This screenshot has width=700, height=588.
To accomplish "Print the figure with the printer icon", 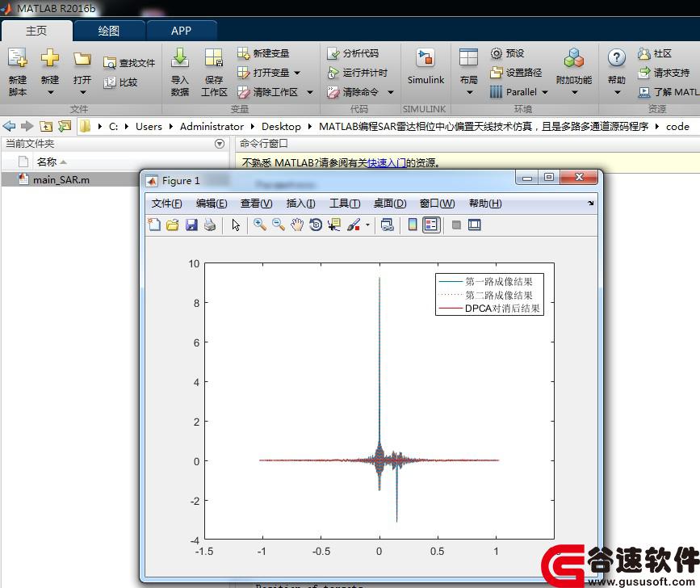I will coord(210,225).
